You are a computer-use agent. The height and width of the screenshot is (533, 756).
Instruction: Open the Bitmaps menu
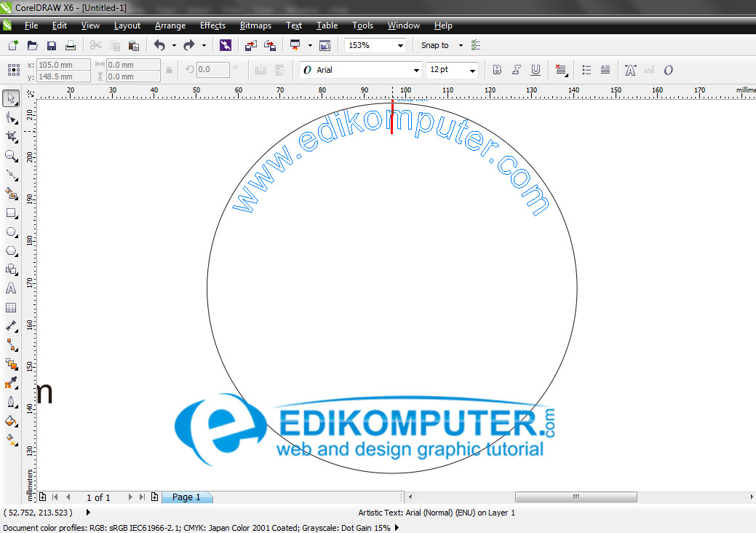point(255,25)
